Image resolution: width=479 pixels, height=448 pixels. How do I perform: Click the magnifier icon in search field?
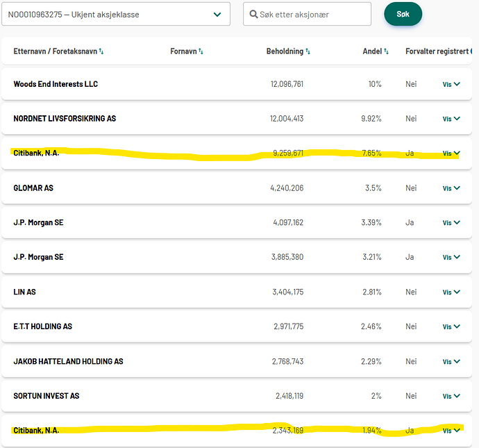(253, 15)
